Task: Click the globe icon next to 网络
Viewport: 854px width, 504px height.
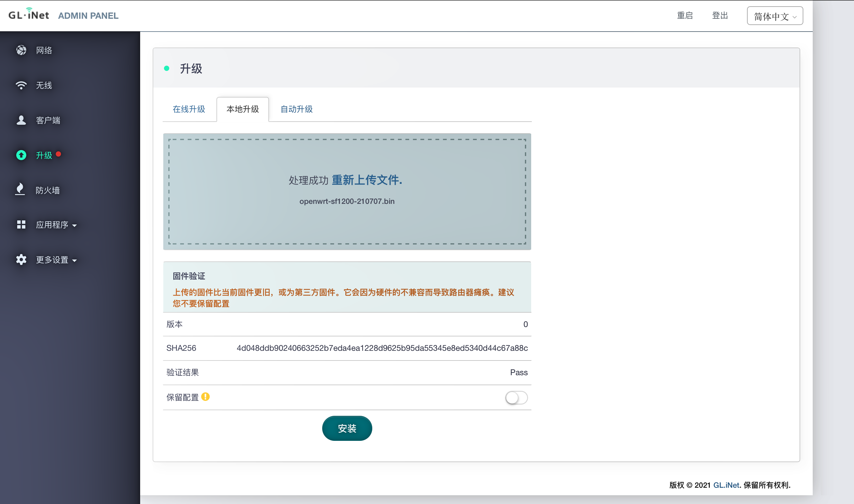Action: (21, 50)
